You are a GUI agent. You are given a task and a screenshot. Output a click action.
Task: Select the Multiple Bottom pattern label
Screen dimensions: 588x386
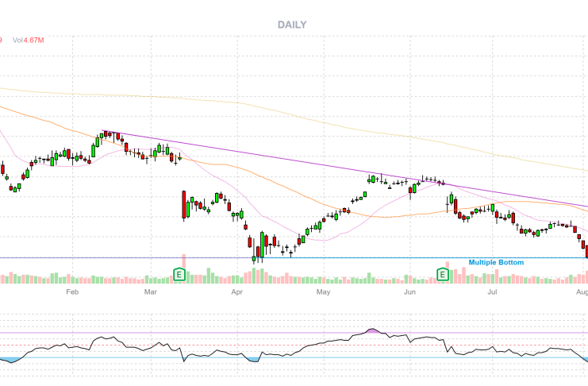496,262
